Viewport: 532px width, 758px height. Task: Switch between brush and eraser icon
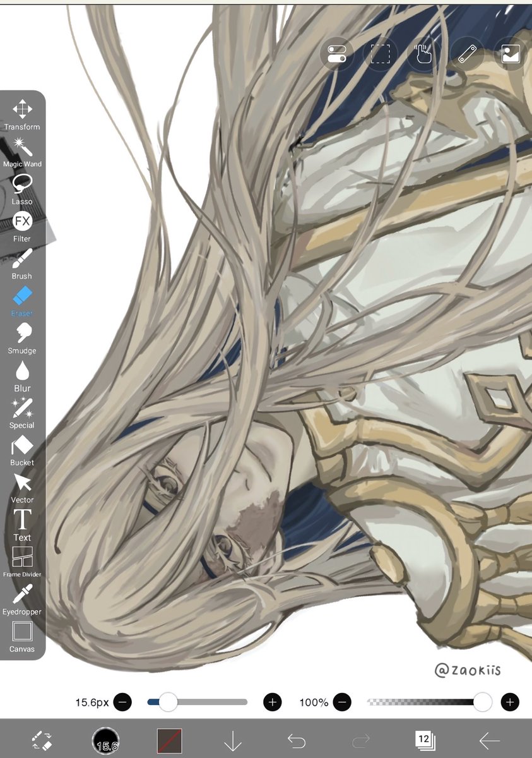(x=42, y=740)
